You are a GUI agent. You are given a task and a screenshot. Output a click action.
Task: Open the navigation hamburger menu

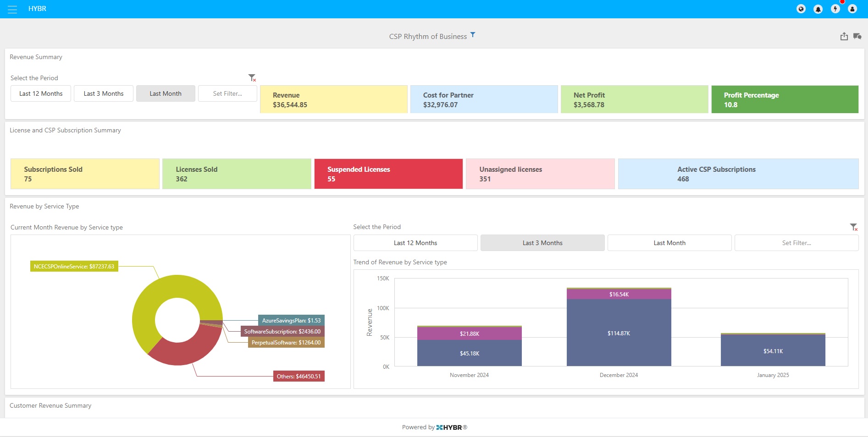pos(12,8)
